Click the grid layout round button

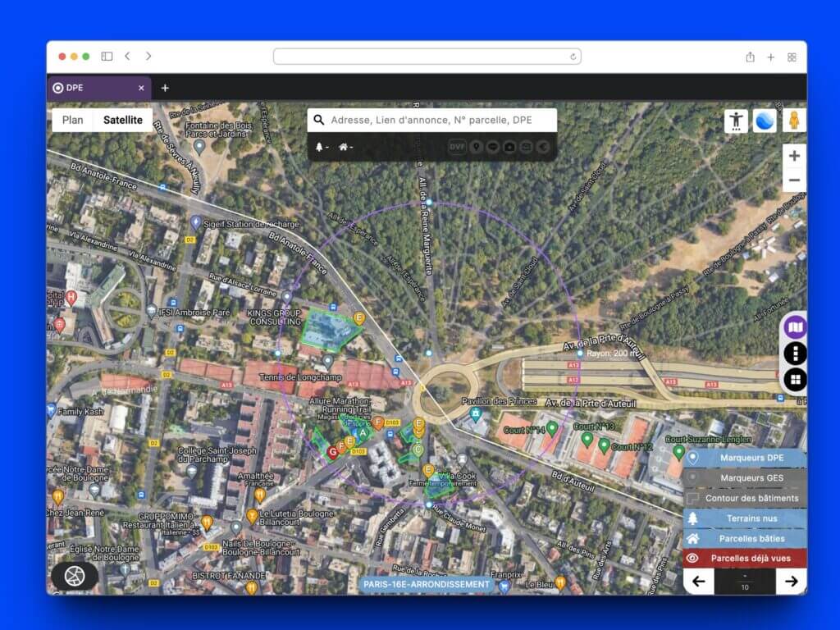point(795,380)
